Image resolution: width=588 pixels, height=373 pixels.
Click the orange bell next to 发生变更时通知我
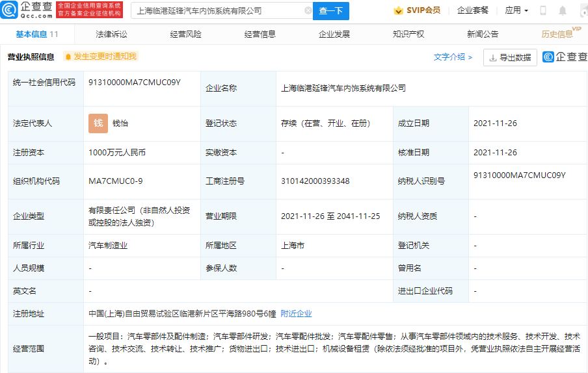click(x=68, y=57)
